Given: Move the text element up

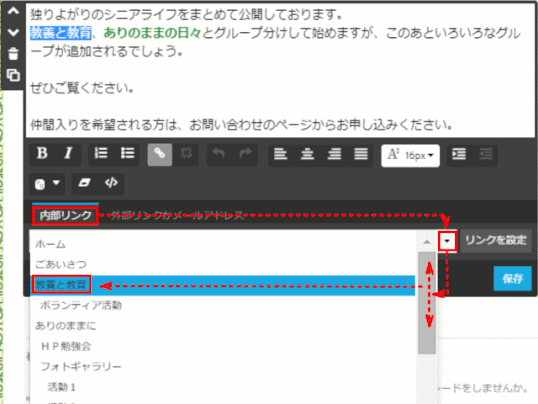Looking at the screenshot, I should 13,11.
